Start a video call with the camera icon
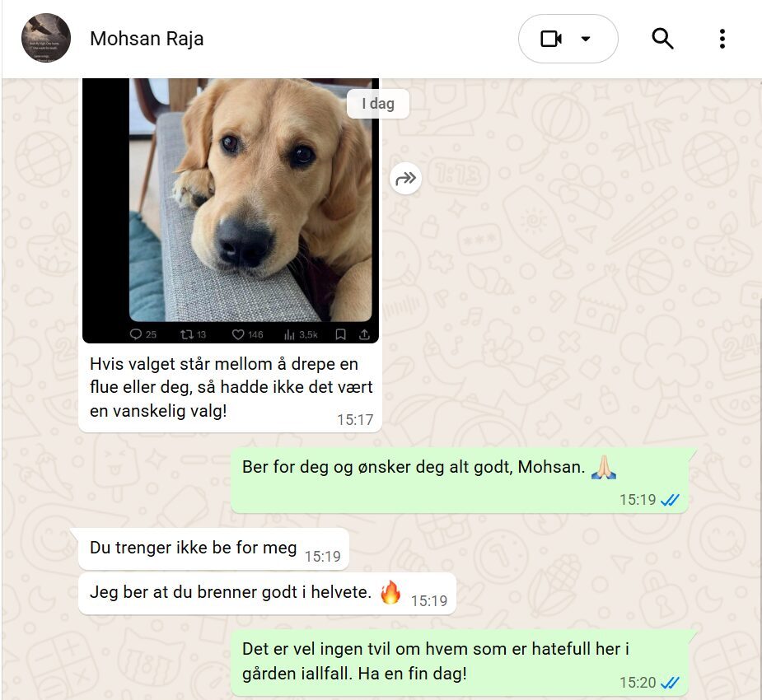Image resolution: width=762 pixels, height=700 pixels. click(551, 39)
